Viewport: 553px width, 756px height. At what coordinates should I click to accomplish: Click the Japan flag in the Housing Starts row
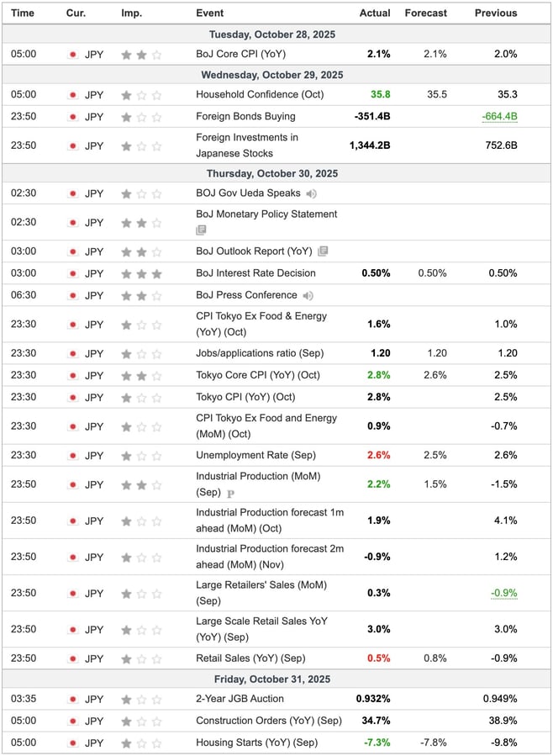[x=72, y=743]
